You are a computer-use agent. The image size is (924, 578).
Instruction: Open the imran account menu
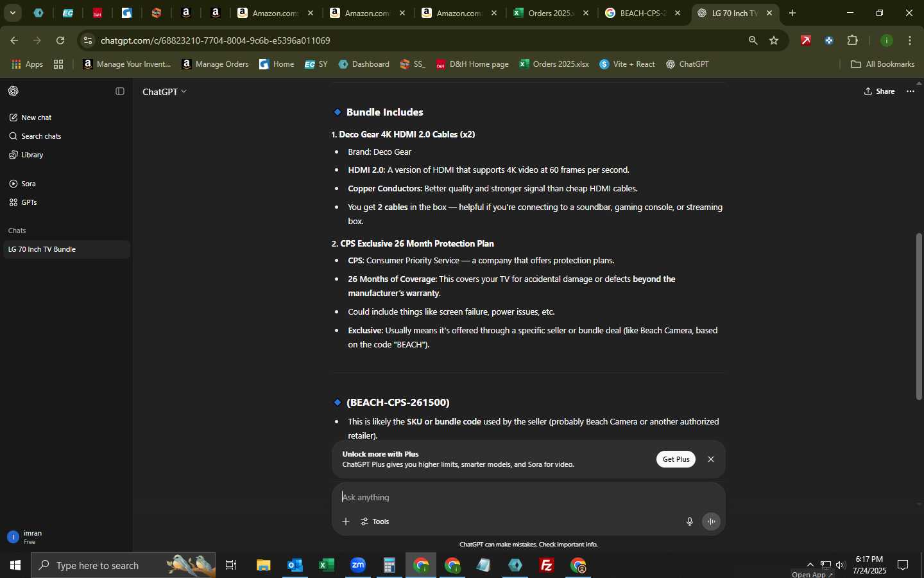[x=67, y=537]
